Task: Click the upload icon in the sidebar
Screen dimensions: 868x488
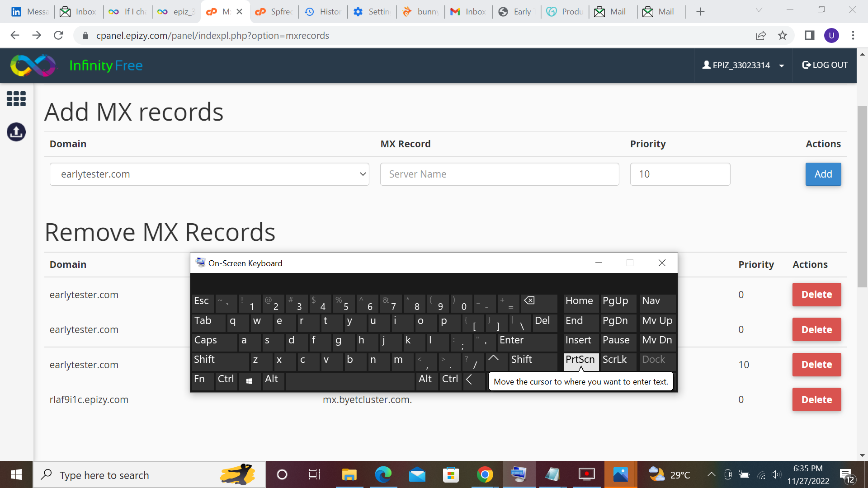Action: click(16, 132)
